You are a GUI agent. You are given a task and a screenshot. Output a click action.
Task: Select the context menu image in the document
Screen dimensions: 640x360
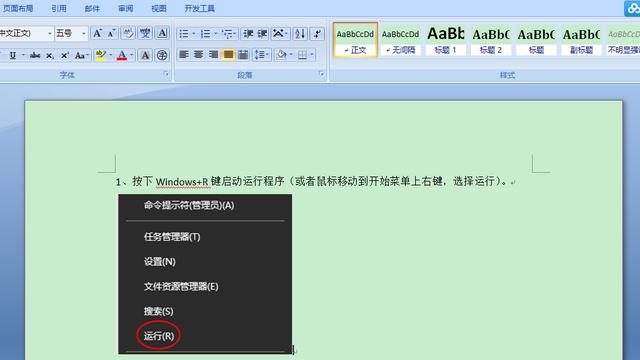(x=205, y=274)
